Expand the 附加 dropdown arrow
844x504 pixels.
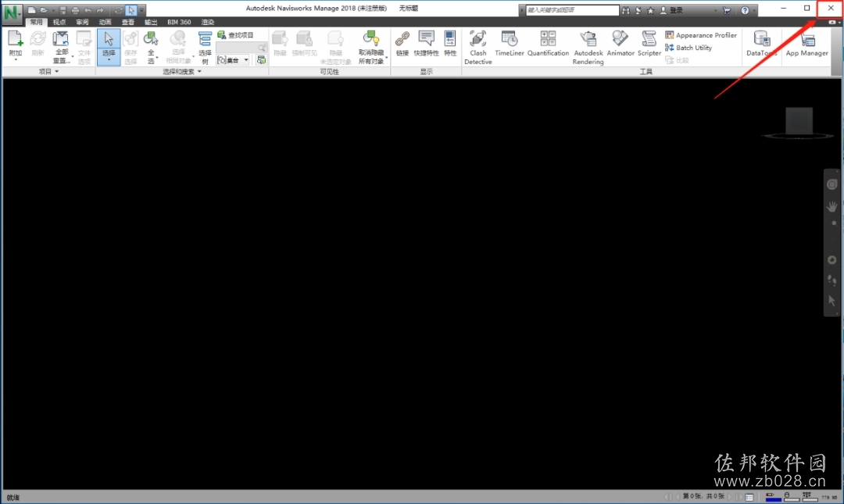[15, 59]
